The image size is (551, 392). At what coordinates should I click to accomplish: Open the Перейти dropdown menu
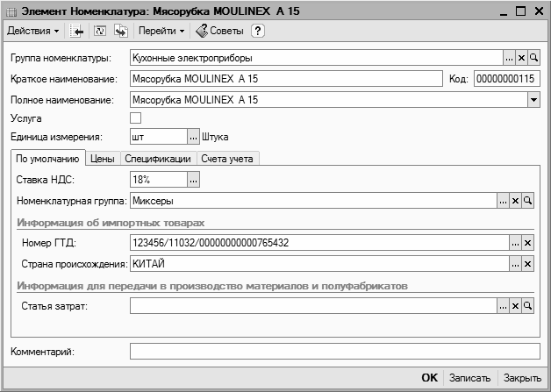[161, 31]
